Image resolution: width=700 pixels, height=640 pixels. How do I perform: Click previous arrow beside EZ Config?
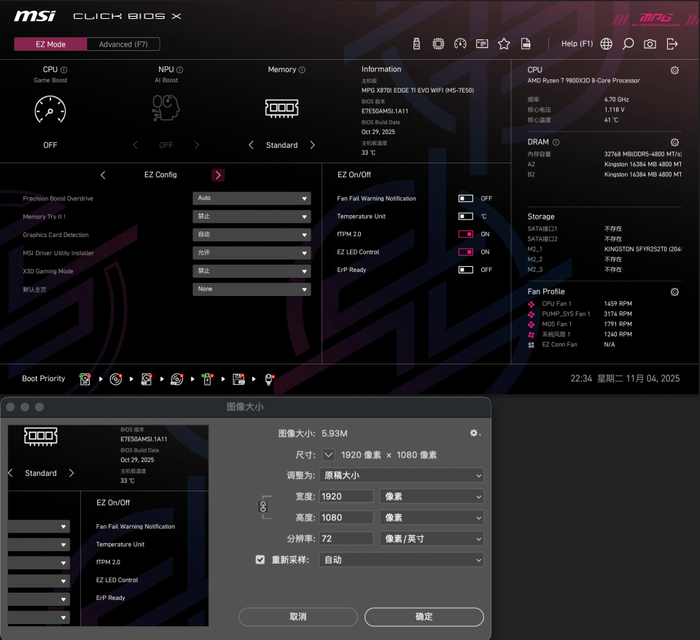[x=103, y=175]
